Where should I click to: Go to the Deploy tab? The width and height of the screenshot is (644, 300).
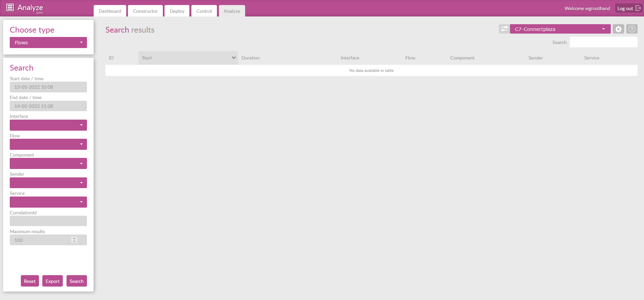pos(177,11)
